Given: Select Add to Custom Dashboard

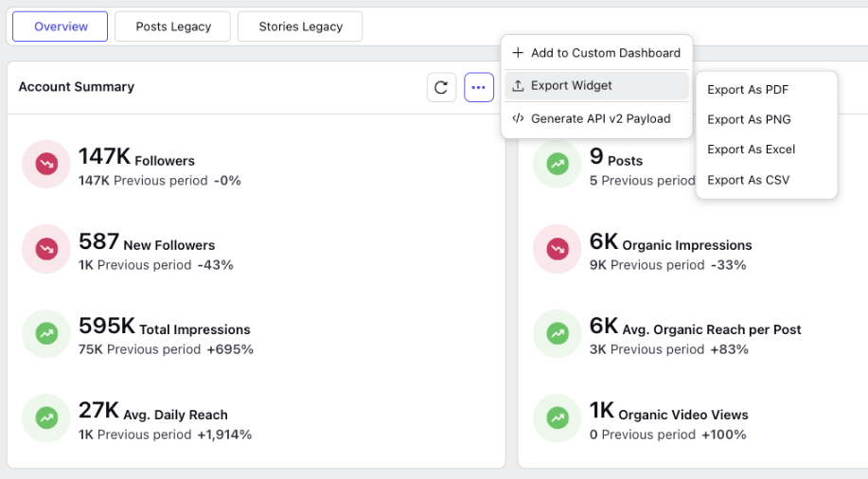Looking at the screenshot, I should coord(596,53).
